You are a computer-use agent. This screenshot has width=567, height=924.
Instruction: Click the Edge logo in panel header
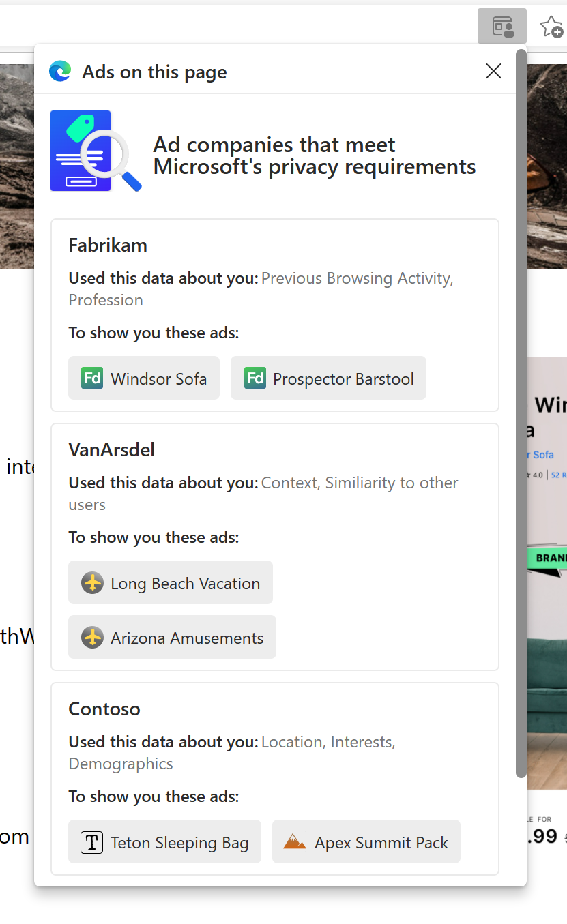click(x=60, y=71)
